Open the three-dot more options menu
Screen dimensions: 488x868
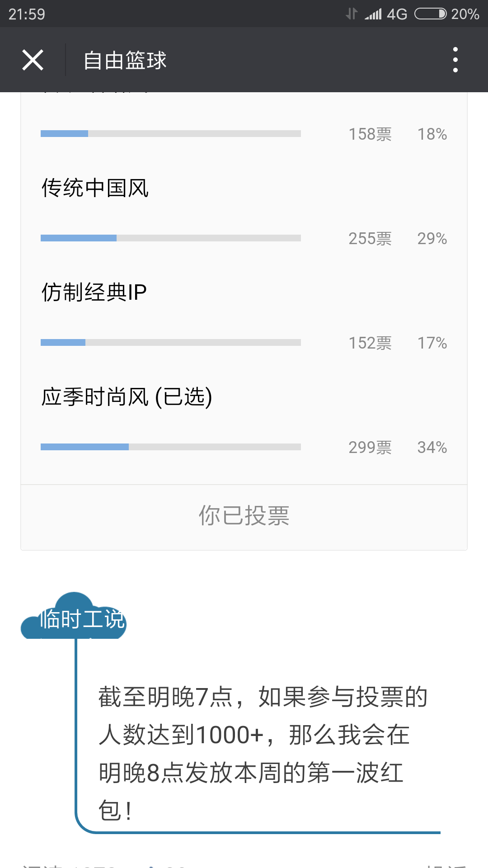[x=455, y=60]
